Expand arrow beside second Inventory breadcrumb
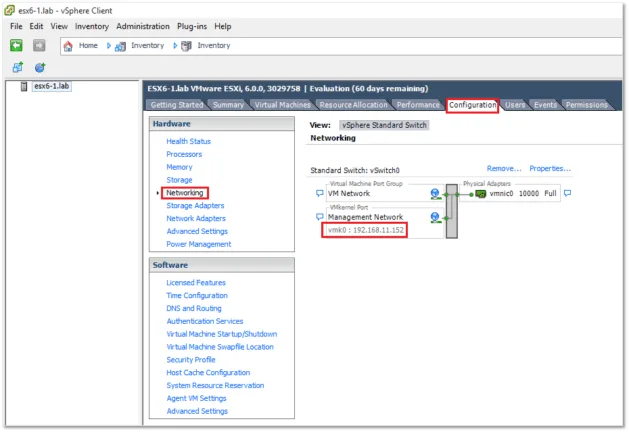The width and height of the screenshot is (629, 432). [x=175, y=46]
